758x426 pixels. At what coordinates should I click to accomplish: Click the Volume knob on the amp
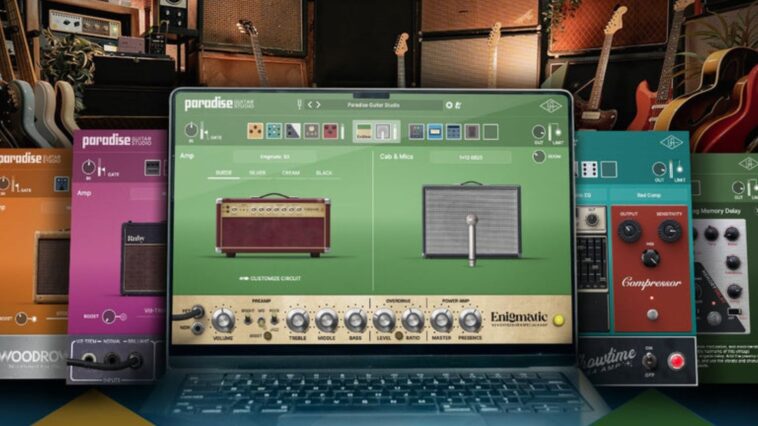[223, 320]
